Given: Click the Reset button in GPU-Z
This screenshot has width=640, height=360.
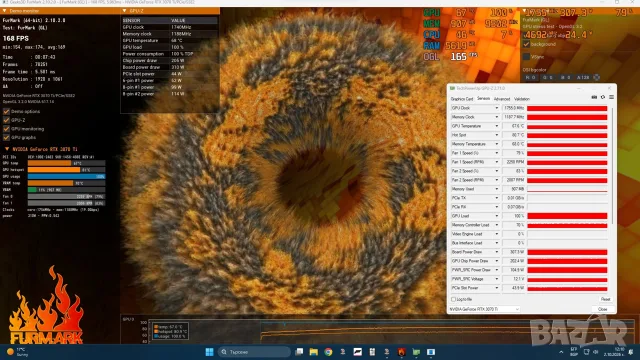Looking at the screenshot, I should [605, 299].
